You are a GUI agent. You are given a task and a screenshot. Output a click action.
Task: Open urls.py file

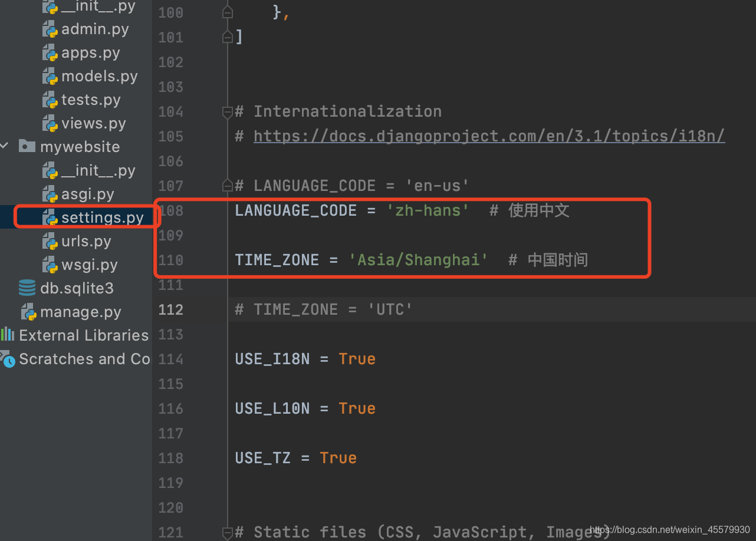[x=86, y=242]
